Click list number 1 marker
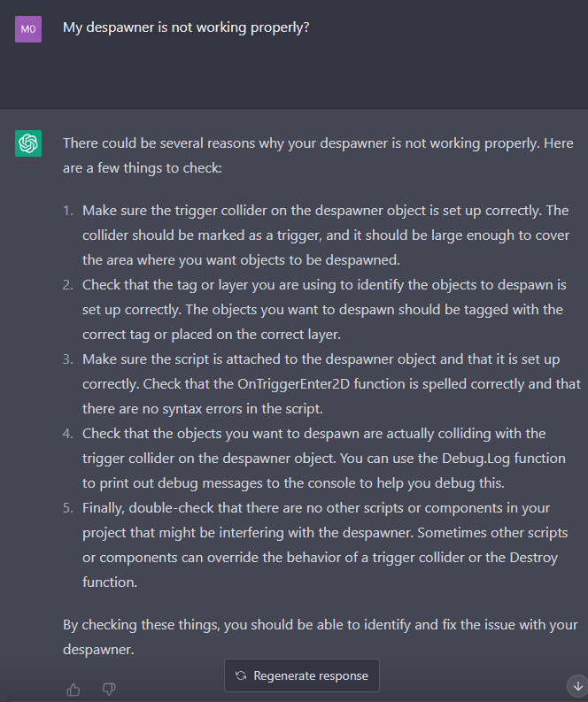Image resolution: width=588 pixels, height=702 pixels. 67,211
